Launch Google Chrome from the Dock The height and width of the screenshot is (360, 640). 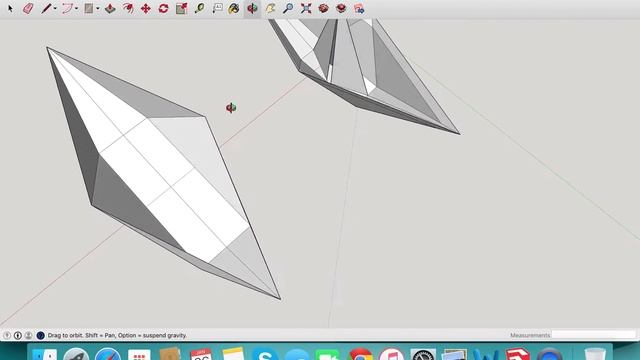point(360,353)
